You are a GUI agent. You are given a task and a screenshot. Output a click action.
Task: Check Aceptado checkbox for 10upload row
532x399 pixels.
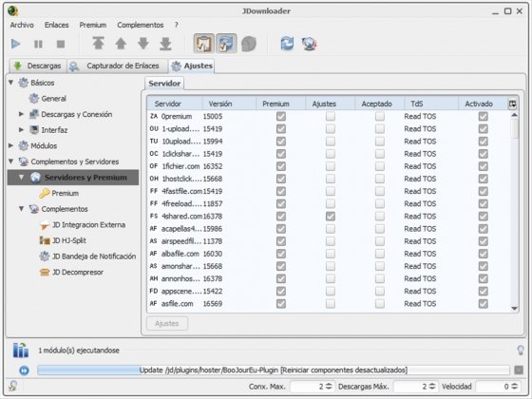pyautogui.click(x=380, y=142)
